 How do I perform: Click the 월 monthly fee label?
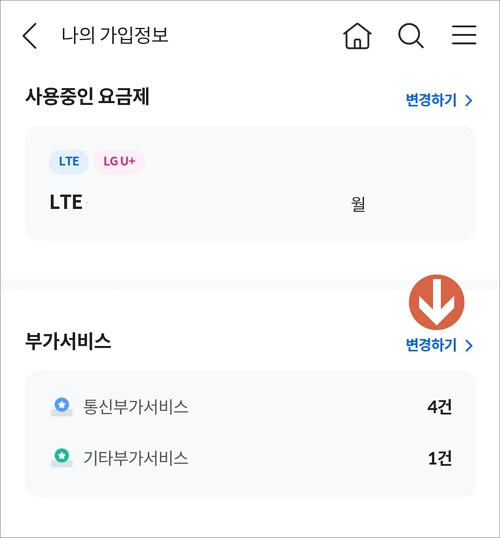tap(358, 204)
